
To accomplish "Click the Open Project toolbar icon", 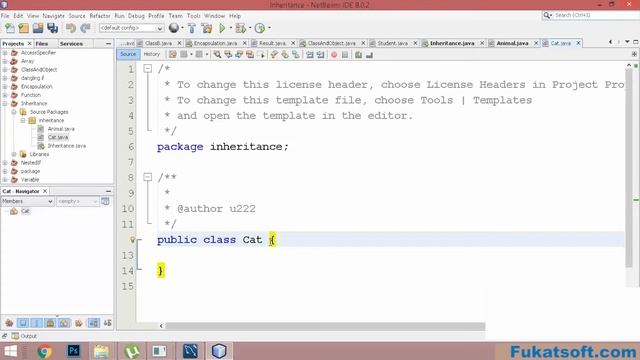I will 38,28.
